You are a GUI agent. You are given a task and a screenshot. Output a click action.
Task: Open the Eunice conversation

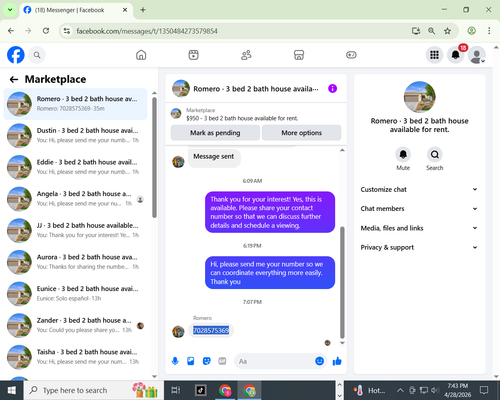point(75,294)
